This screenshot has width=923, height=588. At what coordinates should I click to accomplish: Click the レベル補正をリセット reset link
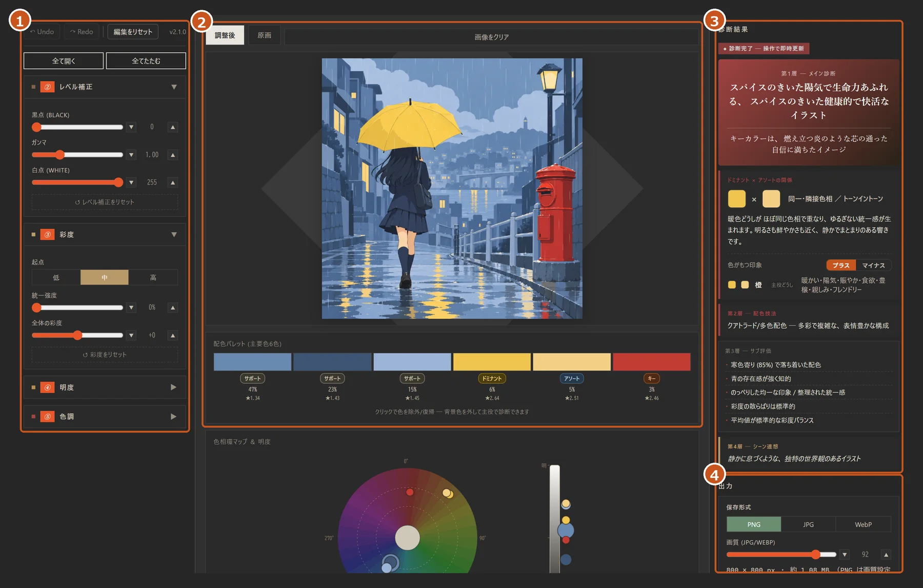point(105,202)
